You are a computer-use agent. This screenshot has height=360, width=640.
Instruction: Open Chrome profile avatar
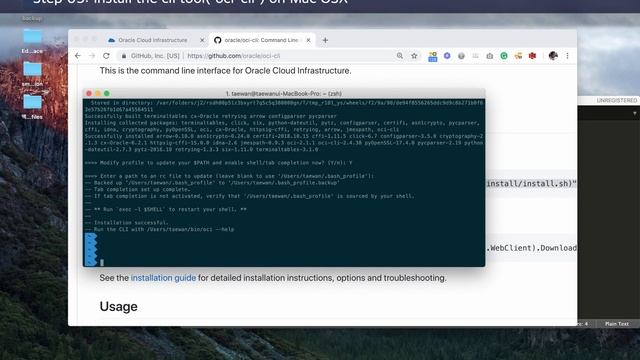pyautogui.click(x=553, y=56)
